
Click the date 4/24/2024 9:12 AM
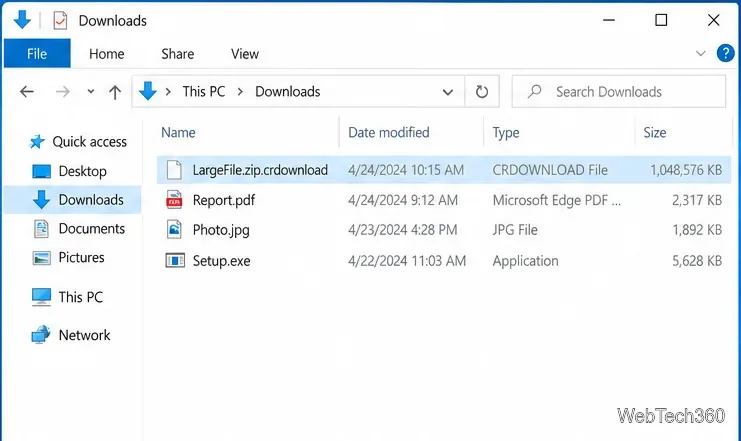pyautogui.click(x=403, y=200)
